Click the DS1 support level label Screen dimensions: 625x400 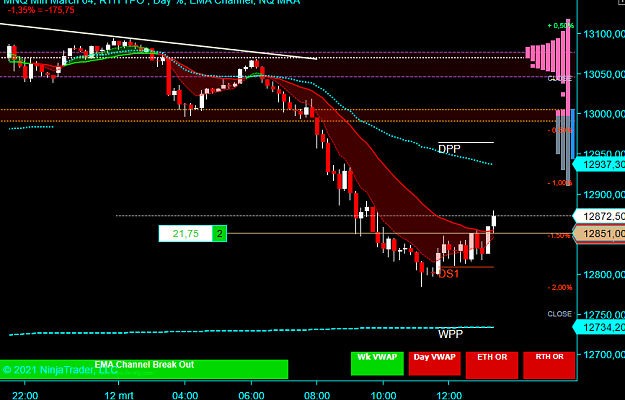click(x=448, y=274)
